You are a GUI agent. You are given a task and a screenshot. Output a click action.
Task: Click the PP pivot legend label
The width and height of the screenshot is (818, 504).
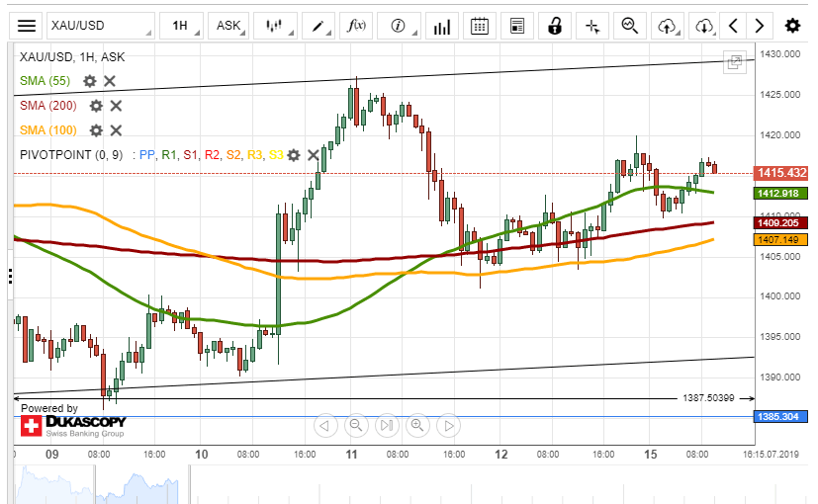pos(146,155)
